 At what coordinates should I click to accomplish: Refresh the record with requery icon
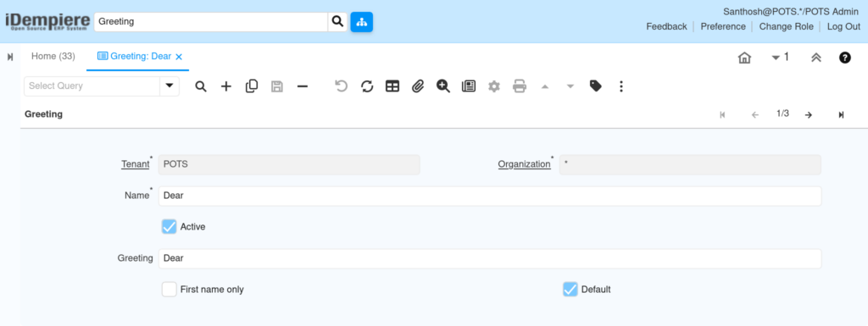[367, 86]
